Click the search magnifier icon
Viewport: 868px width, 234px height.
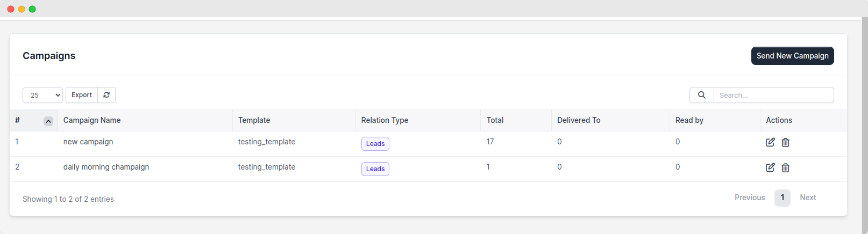coord(701,95)
